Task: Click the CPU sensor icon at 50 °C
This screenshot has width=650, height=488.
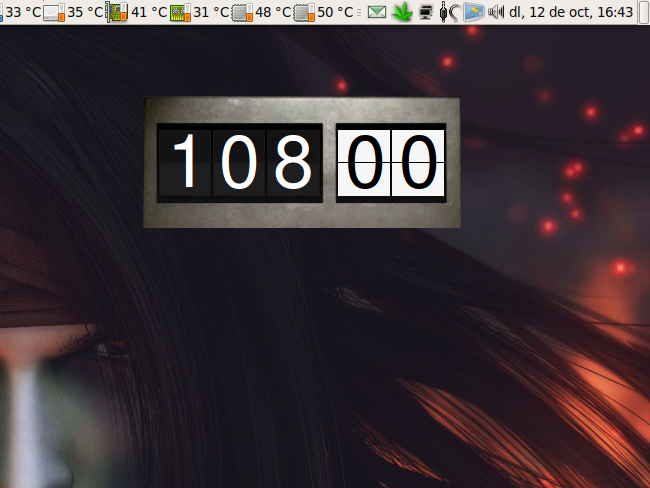Action: [x=304, y=12]
